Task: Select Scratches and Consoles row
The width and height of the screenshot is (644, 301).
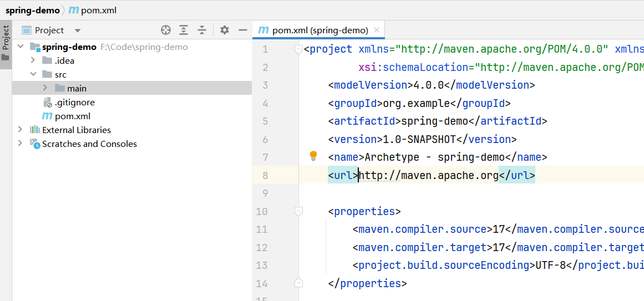Action: click(x=132, y=144)
